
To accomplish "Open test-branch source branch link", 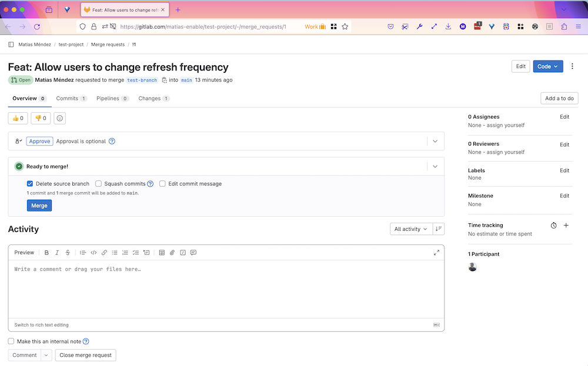I will (142, 80).
